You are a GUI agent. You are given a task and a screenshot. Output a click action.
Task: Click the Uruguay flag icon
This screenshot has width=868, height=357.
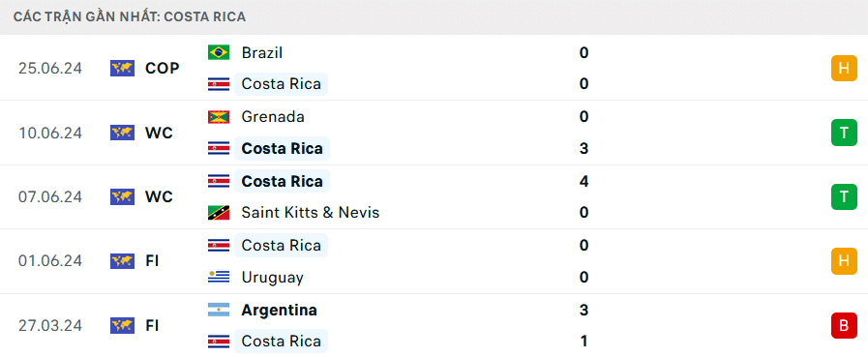tap(219, 277)
